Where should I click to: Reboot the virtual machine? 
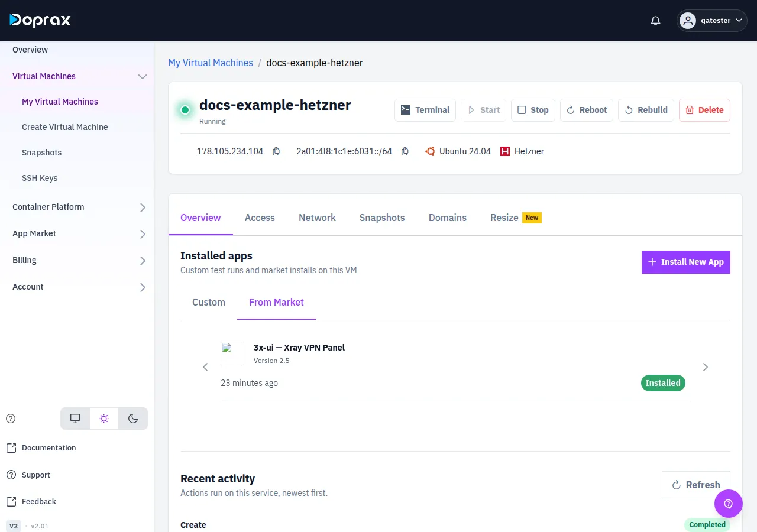(x=587, y=110)
